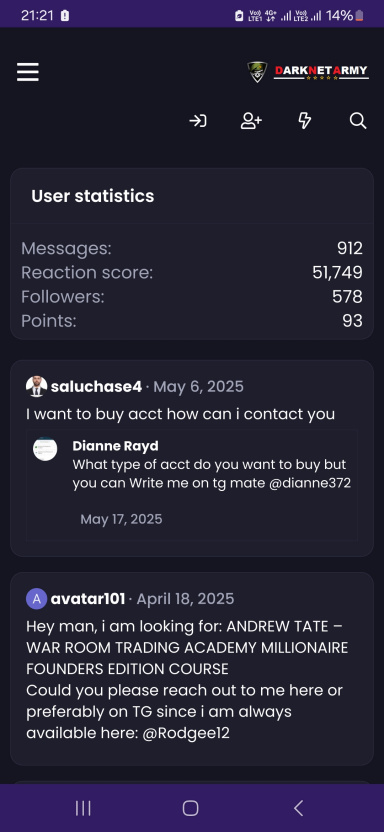Open the May 6, 2025 post date
Image resolution: width=384 pixels, height=832 pixels.
(x=198, y=387)
